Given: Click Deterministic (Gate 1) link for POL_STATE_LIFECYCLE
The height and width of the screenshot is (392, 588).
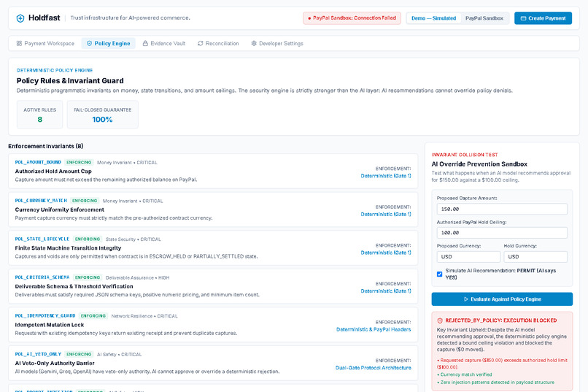Looking at the screenshot, I should point(386,253).
